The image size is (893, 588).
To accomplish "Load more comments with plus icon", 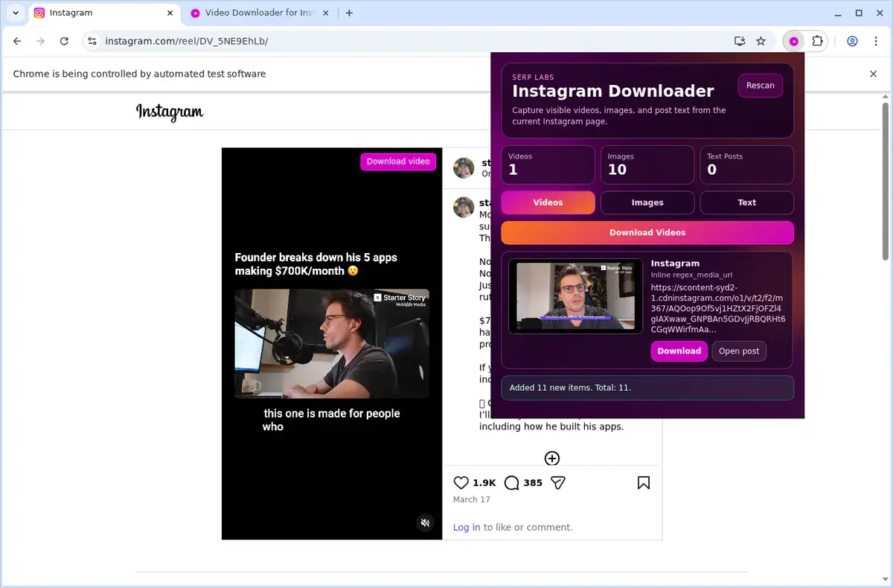I will [552, 458].
